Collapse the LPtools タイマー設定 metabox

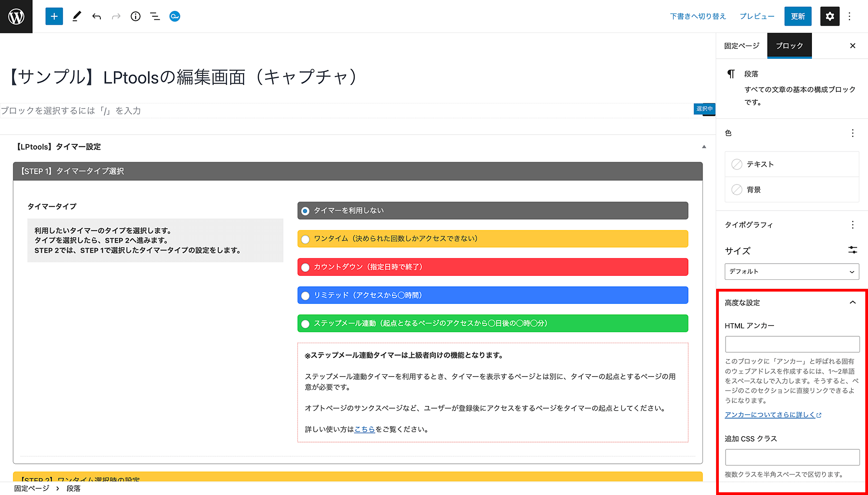tap(704, 146)
